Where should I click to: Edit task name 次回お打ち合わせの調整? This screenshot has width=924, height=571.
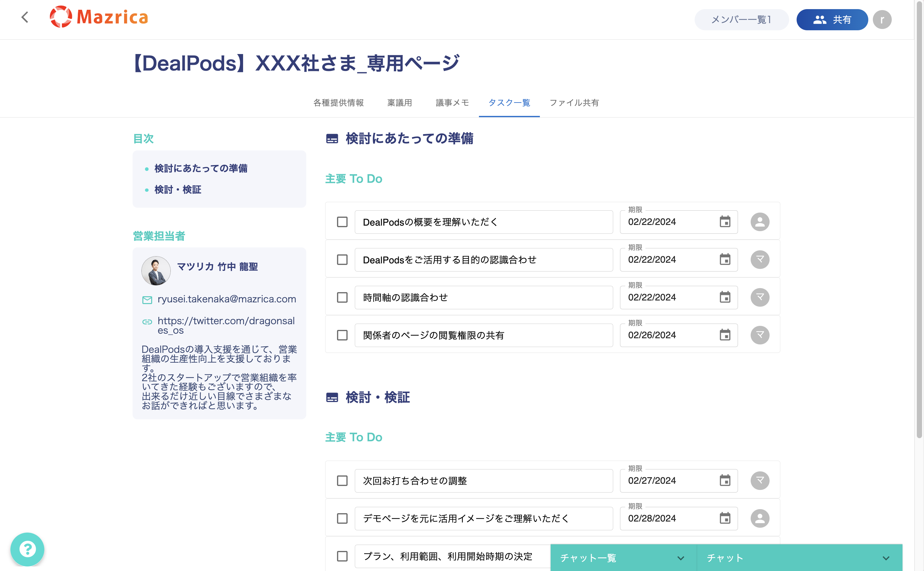(x=484, y=481)
